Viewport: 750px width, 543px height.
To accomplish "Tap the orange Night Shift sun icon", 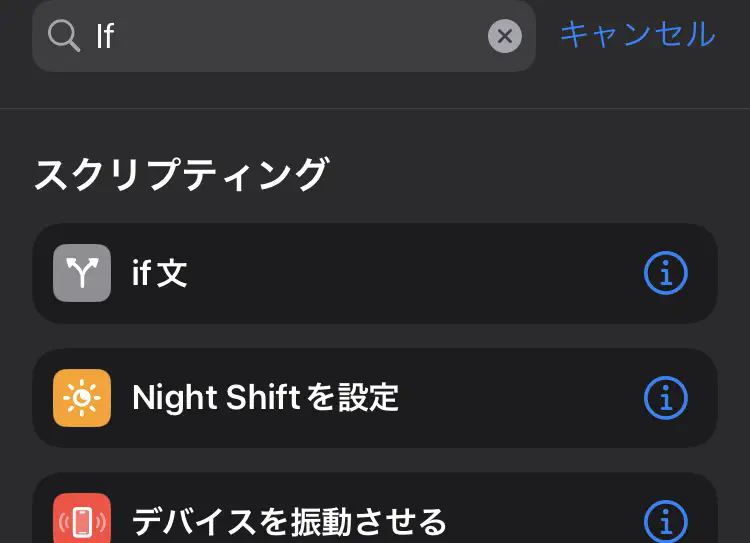I will coord(82,398).
